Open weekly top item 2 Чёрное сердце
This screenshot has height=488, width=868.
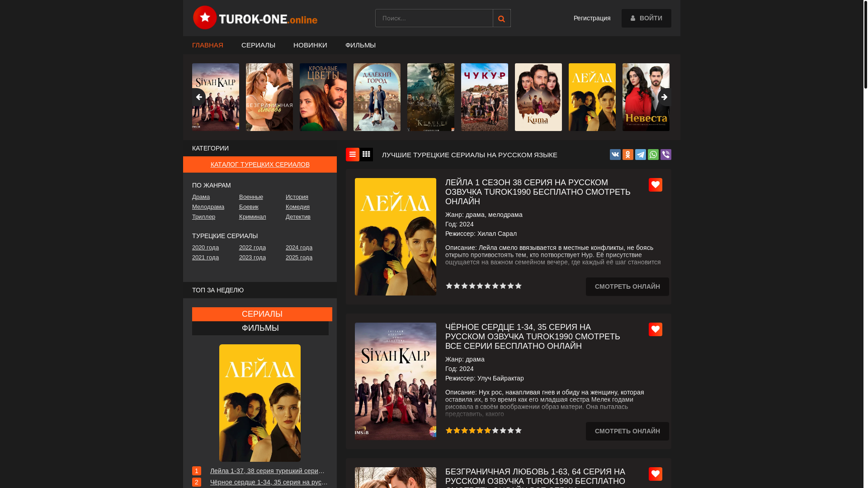(269, 482)
